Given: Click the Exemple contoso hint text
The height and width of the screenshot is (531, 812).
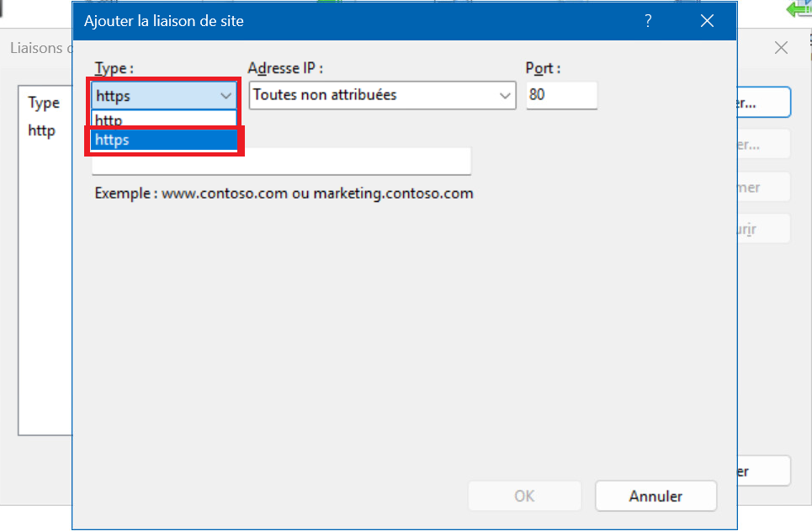Looking at the screenshot, I should pyautogui.click(x=284, y=194).
